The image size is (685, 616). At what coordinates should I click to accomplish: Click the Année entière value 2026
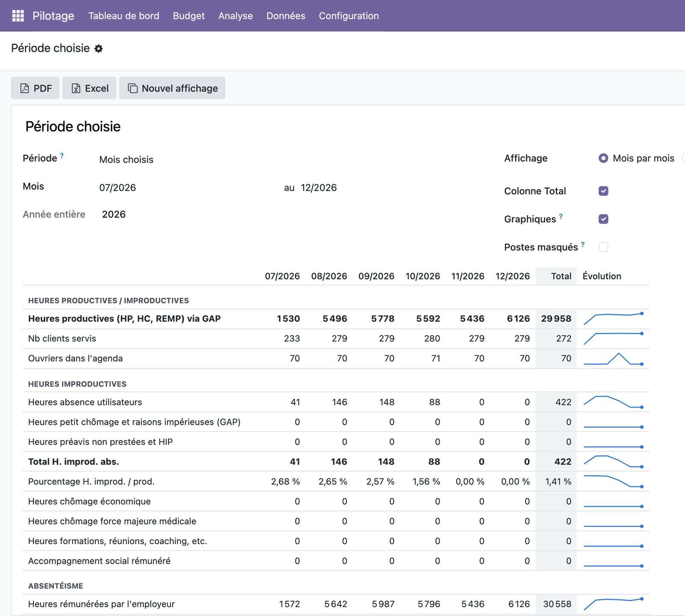pyautogui.click(x=114, y=214)
